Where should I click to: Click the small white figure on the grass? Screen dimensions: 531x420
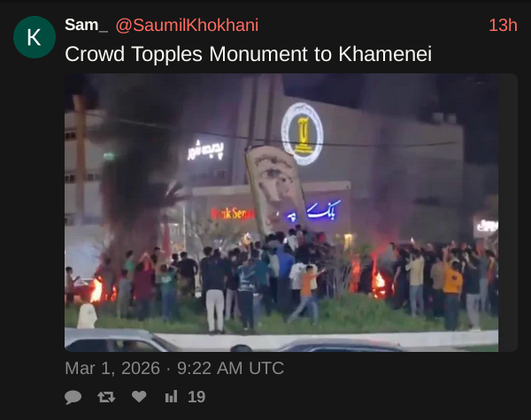click(87, 316)
